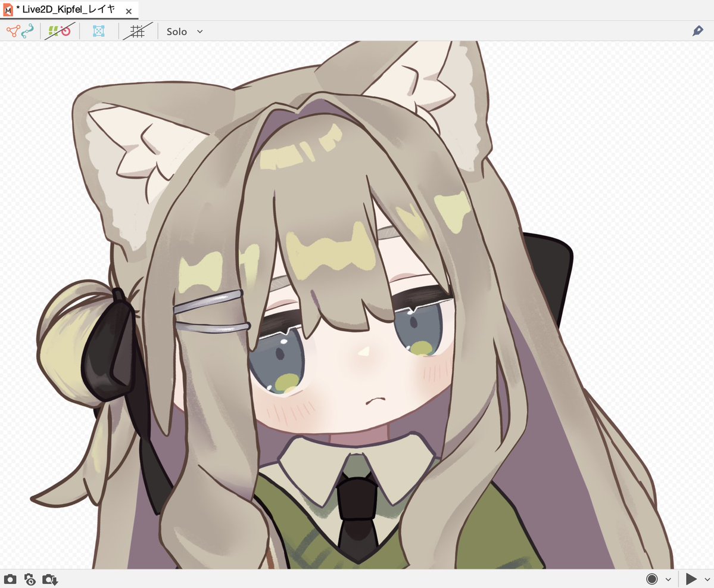Close the Live2D_Kipfel document tab
Screen dimensions: 714x588
point(129,11)
